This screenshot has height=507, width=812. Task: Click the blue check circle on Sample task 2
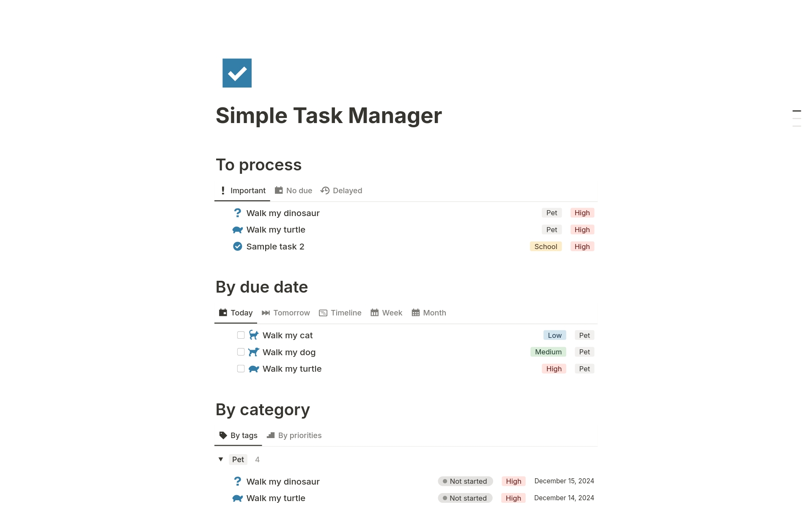pyautogui.click(x=238, y=246)
